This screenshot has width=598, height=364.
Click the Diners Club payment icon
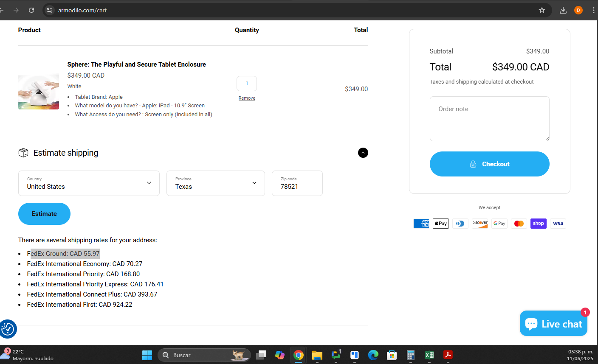[460, 224]
